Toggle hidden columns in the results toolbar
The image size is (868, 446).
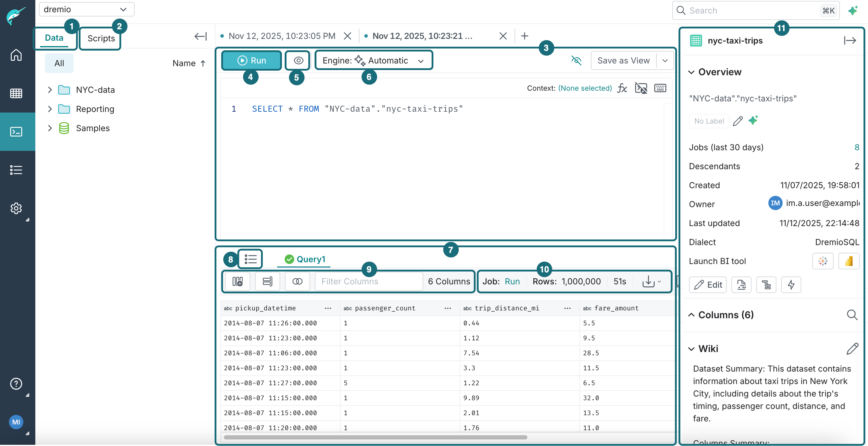click(x=297, y=281)
